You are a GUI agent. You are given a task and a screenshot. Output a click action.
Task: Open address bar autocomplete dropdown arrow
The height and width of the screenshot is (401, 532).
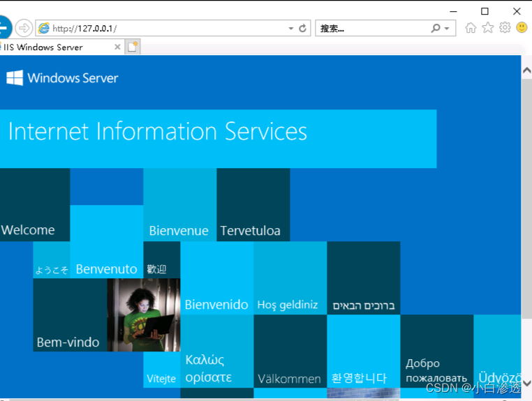click(x=290, y=29)
